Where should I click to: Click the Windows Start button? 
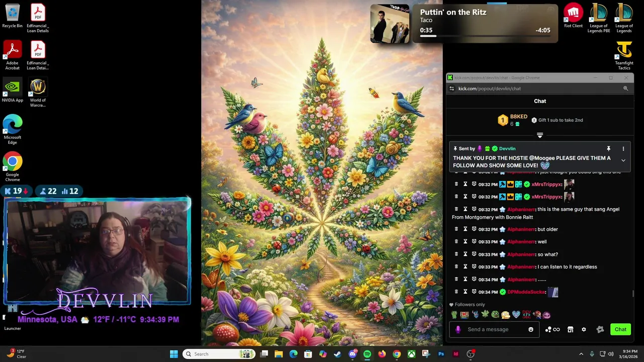click(174, 354)
